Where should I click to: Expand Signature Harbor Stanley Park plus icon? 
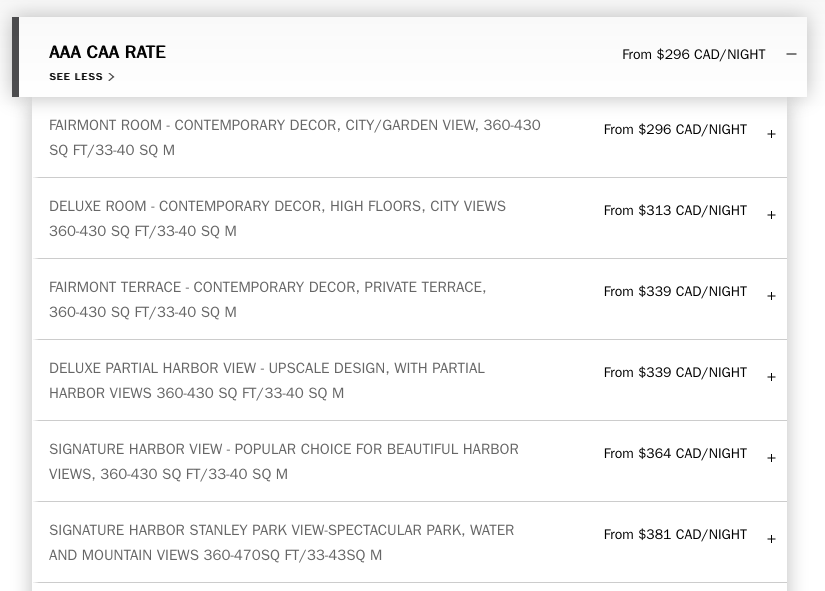pyautogui.click(x=771, y=539)
